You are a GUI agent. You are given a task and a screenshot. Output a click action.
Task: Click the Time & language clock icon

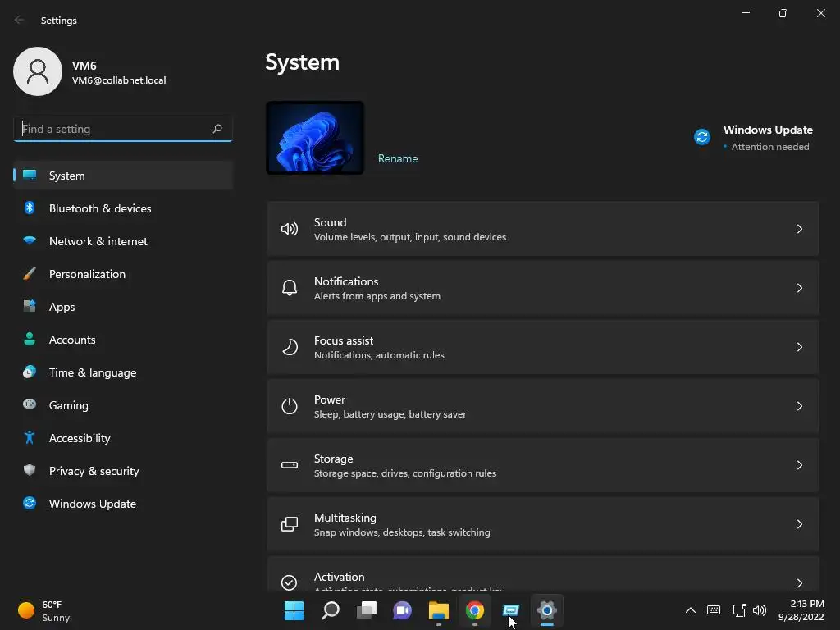point(30,372)
